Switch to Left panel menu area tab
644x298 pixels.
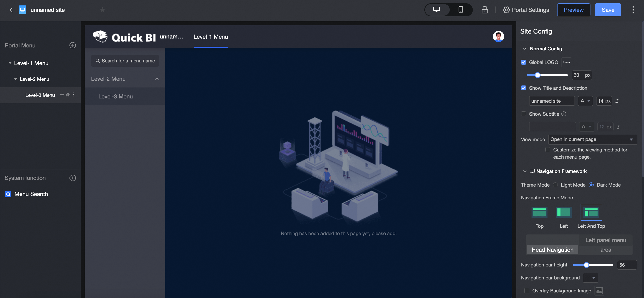[605, 245]
